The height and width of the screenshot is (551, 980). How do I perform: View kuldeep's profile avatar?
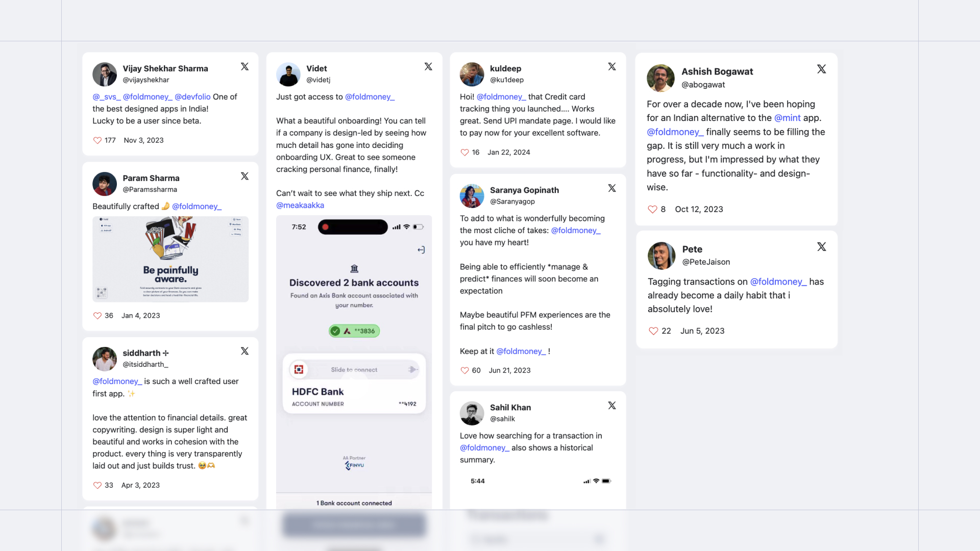point(472,74)
